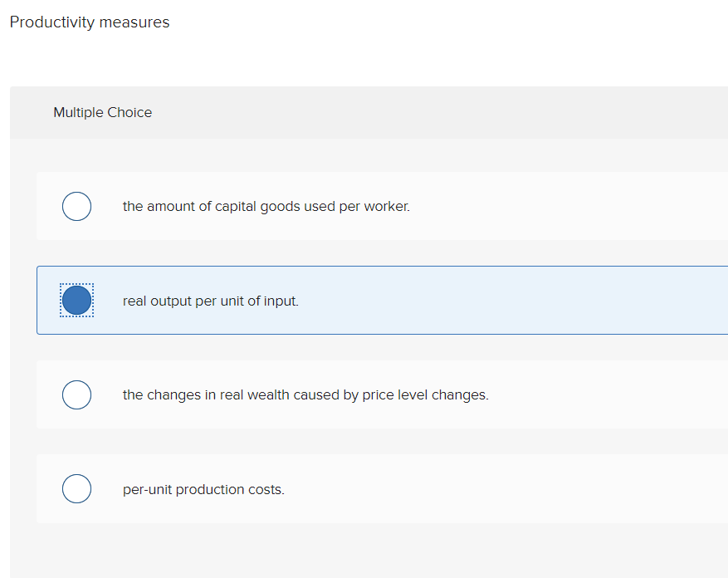Select the radio button for real wealth answer

(x=76, y=394)
